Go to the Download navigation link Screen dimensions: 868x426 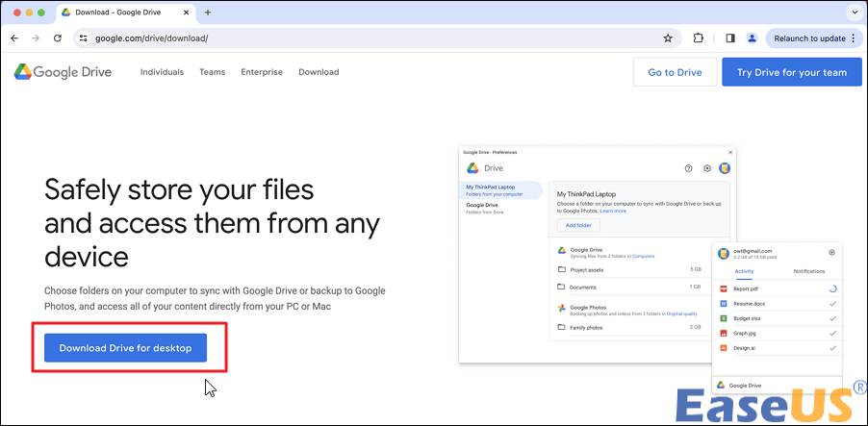319,72
